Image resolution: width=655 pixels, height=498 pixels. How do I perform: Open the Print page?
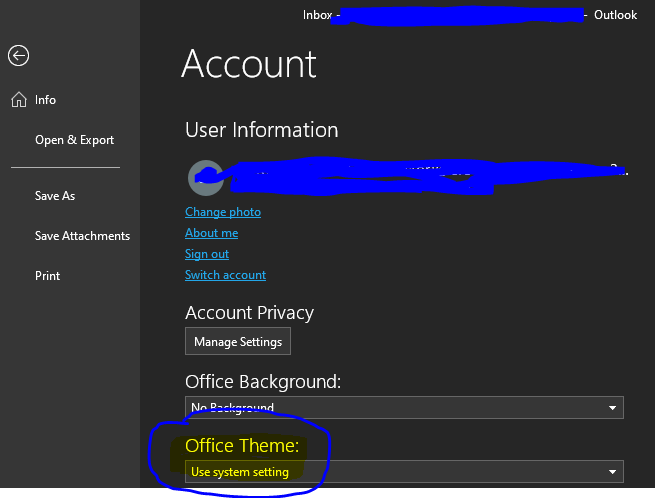47,276
